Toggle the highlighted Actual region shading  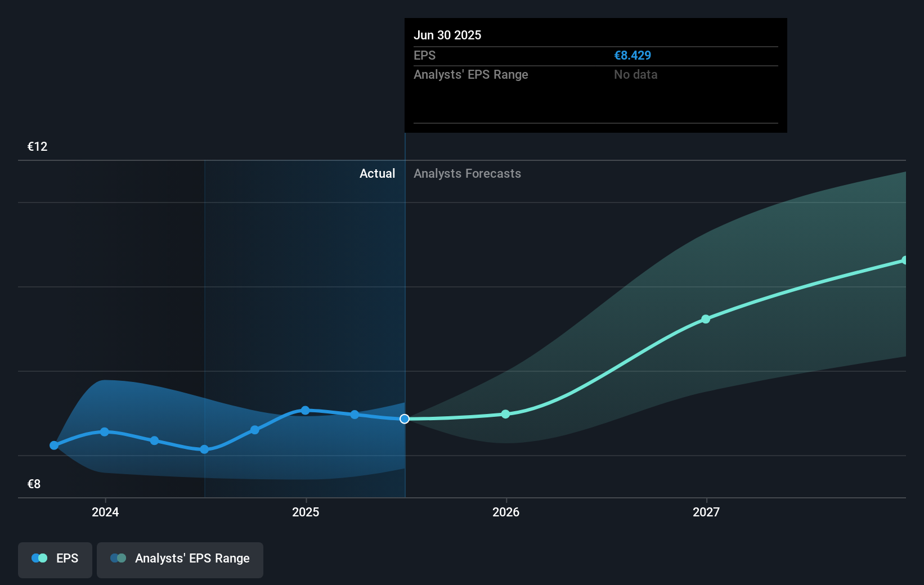[x=304, y=281]
